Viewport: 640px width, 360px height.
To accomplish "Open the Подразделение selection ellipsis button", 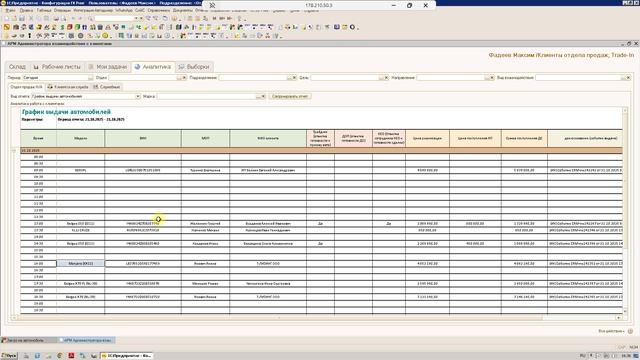I will click(x=289, y=78).
